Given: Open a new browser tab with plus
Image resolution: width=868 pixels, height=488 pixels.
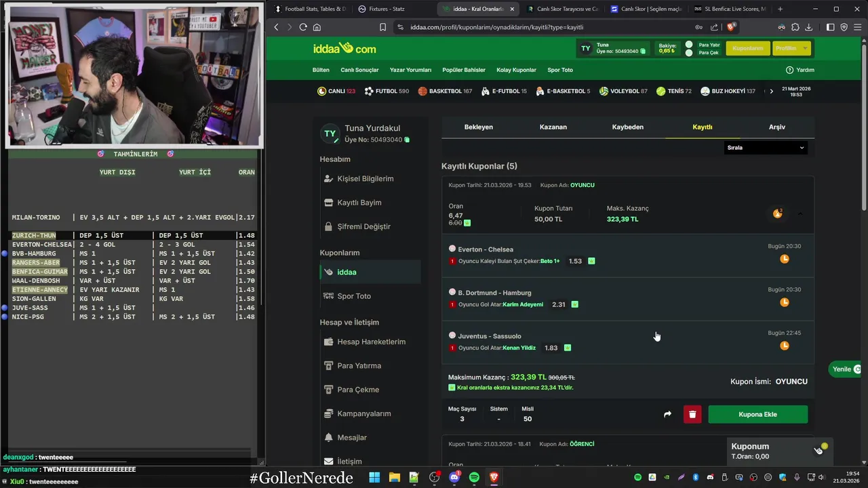Looking at the screenshot, I should point(780,9).
